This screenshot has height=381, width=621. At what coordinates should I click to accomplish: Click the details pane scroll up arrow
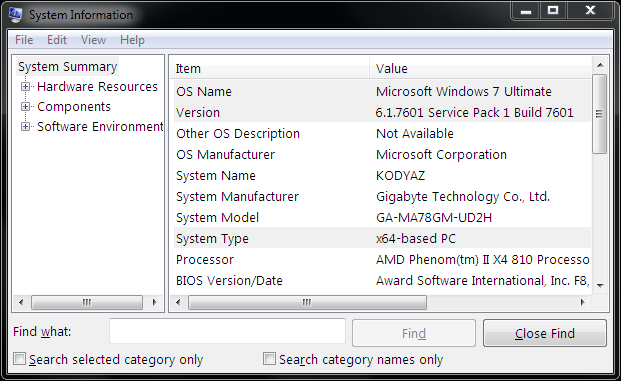point(600,65)
